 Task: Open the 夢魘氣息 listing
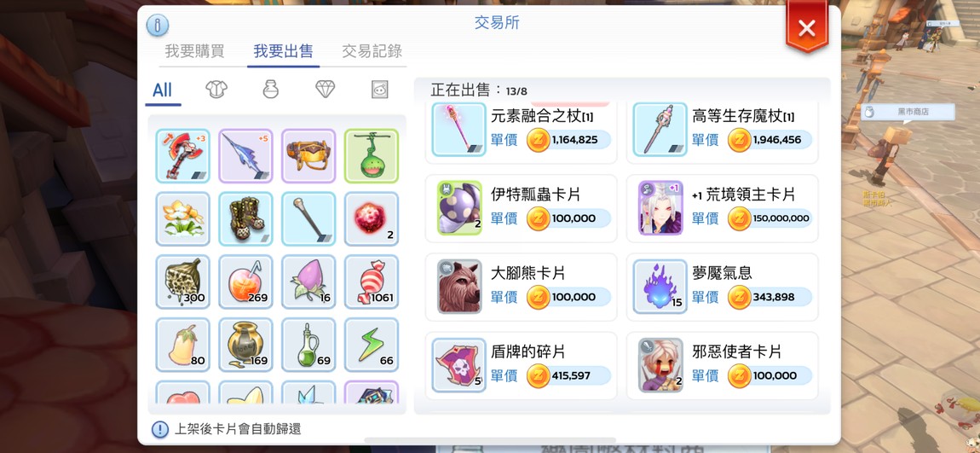pyautogui.click(x=722, y=287)
